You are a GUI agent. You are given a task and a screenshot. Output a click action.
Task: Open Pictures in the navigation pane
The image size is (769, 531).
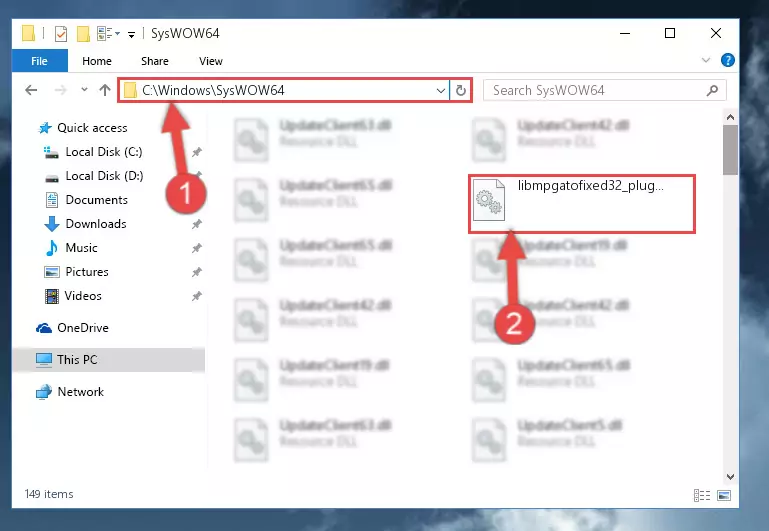click(x=87, y=272)
